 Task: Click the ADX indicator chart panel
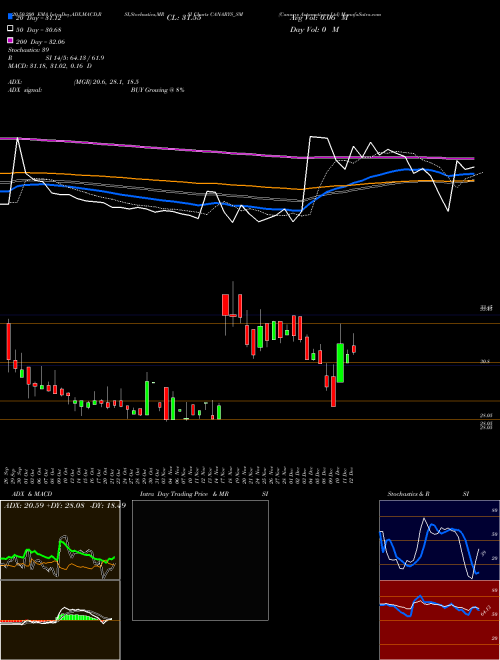tap(60, 540)
